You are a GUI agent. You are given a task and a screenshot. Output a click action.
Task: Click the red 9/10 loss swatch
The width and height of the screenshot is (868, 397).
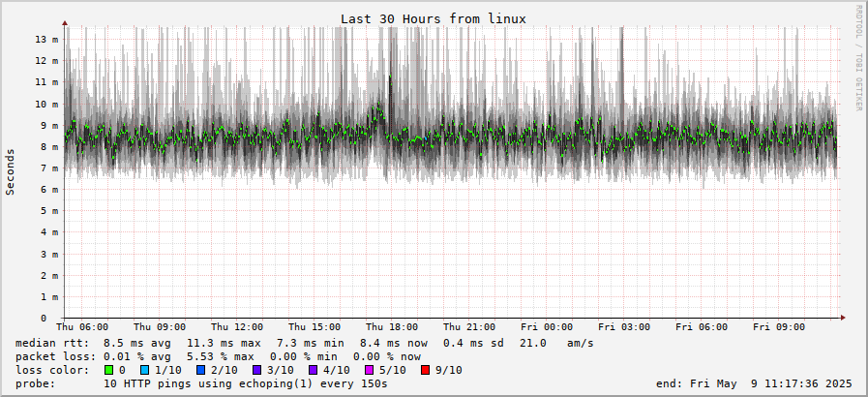point(425,370)
